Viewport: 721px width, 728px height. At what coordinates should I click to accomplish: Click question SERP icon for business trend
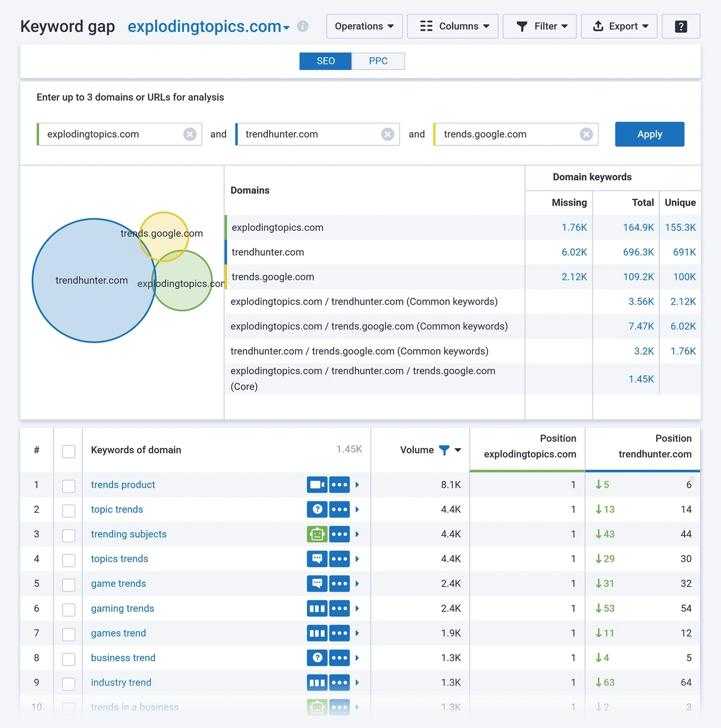coord(317,658)
